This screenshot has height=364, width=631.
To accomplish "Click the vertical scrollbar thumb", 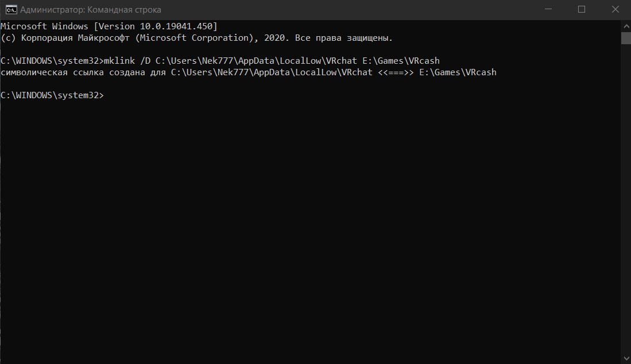I will pyautogui.click(x=626, y=38).
